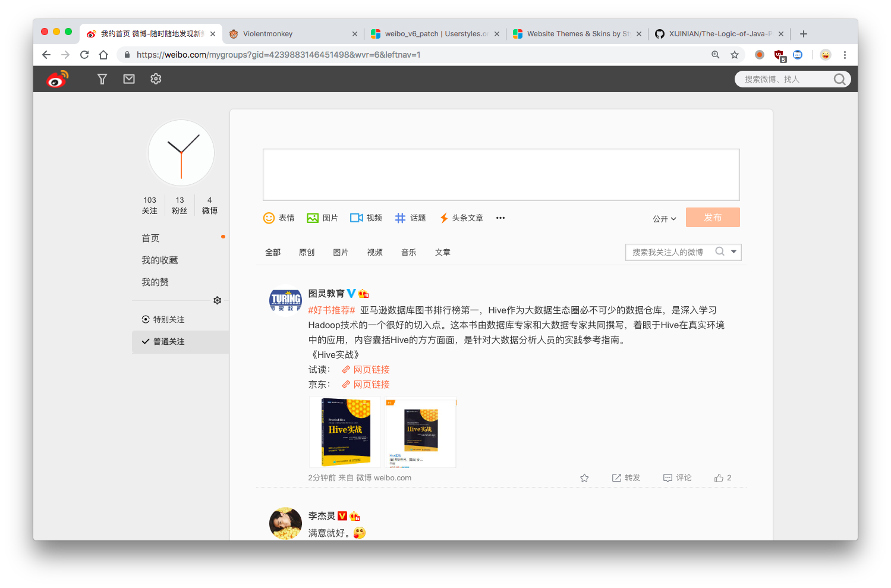This screenshot has width=891, height=588.
Task: Repost the 图灵教育 post via 转发
Action: [626, 478]
